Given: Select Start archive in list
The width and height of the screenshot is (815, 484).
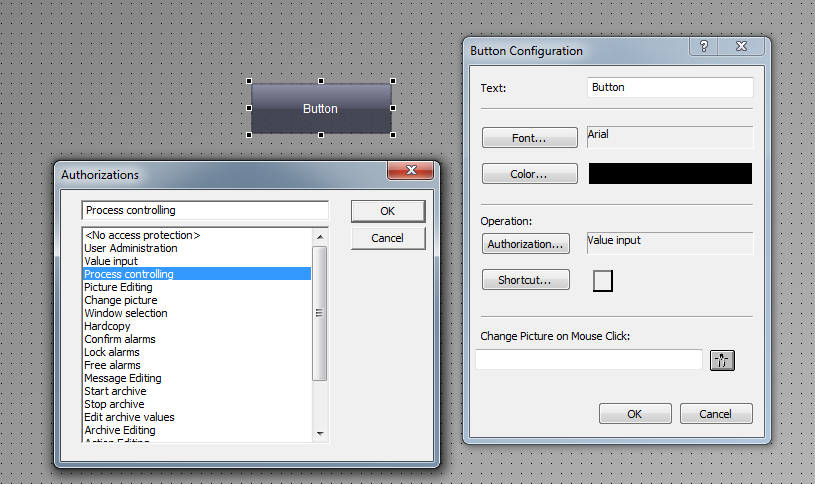Looking at the screenshot, I should point(197,391).
